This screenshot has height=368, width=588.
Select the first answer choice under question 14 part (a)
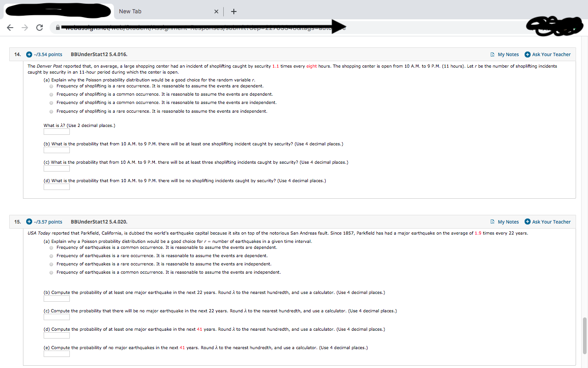pyautogui.click(x=51, y=86)
